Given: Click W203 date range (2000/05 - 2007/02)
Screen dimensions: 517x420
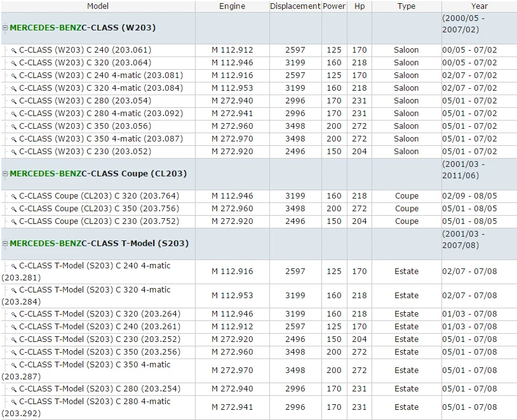Looking at the screenshot, I should [x=463, y=23].
